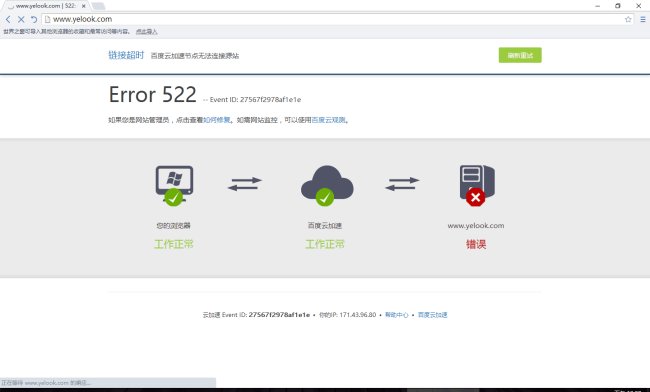Minimize the browser window
This screenshot has width=650, height=392.
pyautogui.click(x=597, y=6)
